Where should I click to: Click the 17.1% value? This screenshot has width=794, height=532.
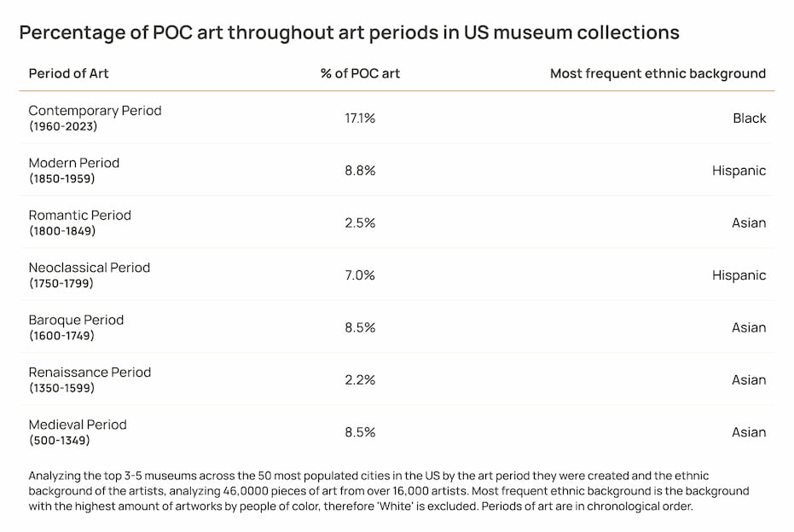click(360, 119)
